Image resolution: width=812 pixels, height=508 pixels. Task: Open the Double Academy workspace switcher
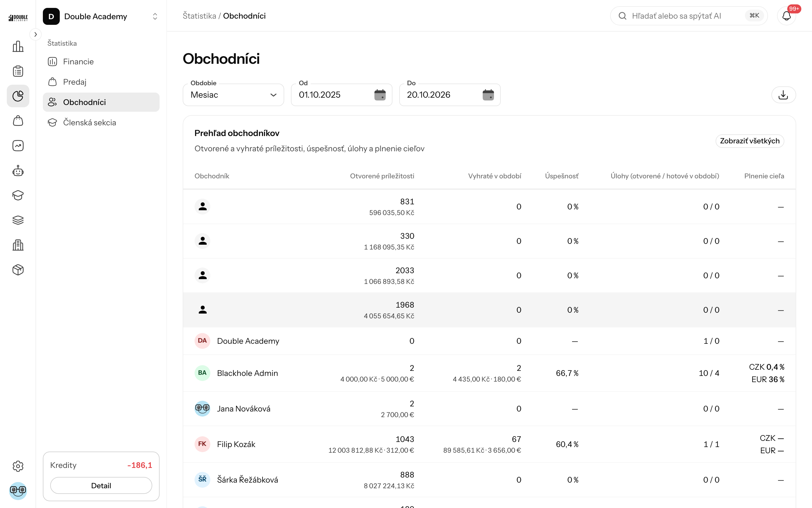click(x=101, y=16)
